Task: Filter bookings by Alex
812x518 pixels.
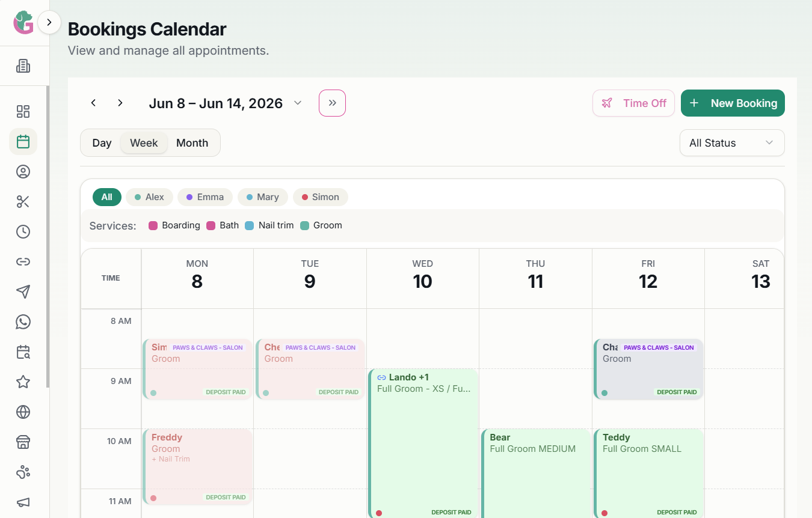Action: (149, 197)
